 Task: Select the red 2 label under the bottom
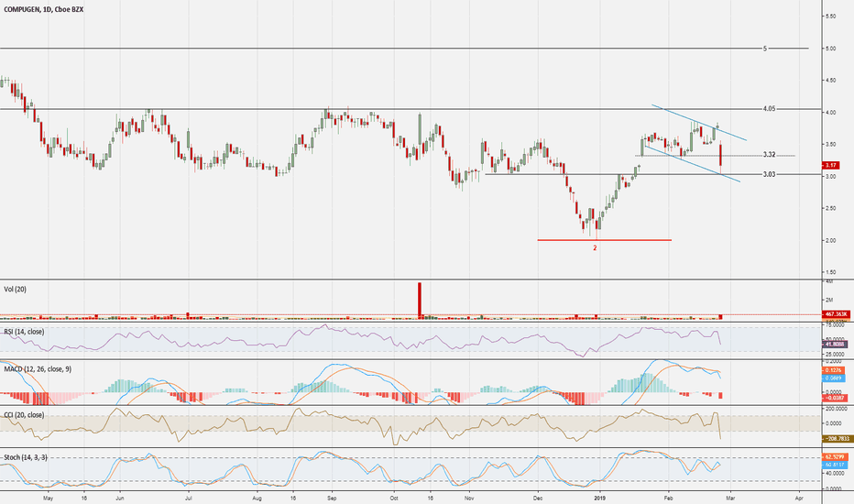point(595,248)
